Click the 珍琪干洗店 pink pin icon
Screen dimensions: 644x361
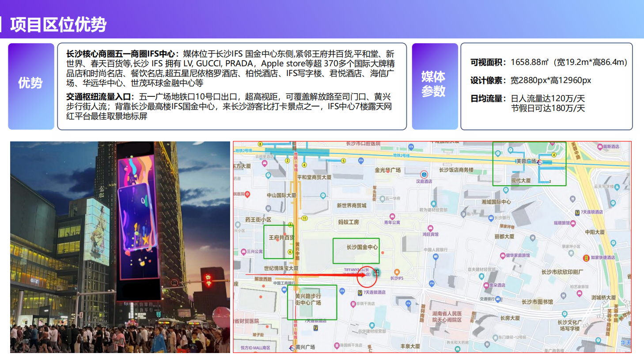click(353, 304)
